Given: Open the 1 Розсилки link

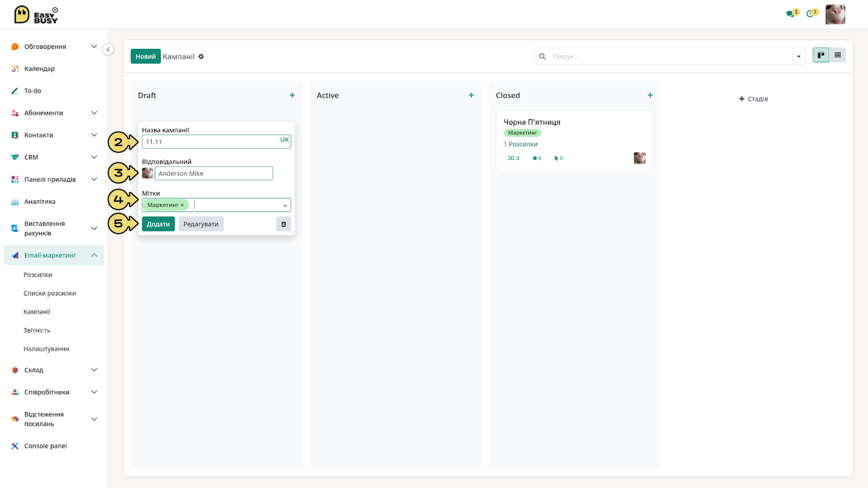Looking at the screenshot, I should click(520, 144).
